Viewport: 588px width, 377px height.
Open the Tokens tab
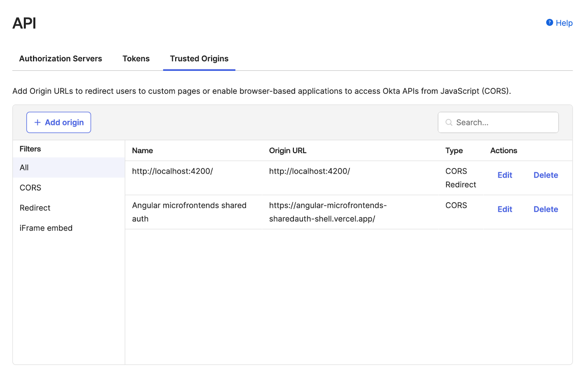pyautogui.click(x=136, y=59)
